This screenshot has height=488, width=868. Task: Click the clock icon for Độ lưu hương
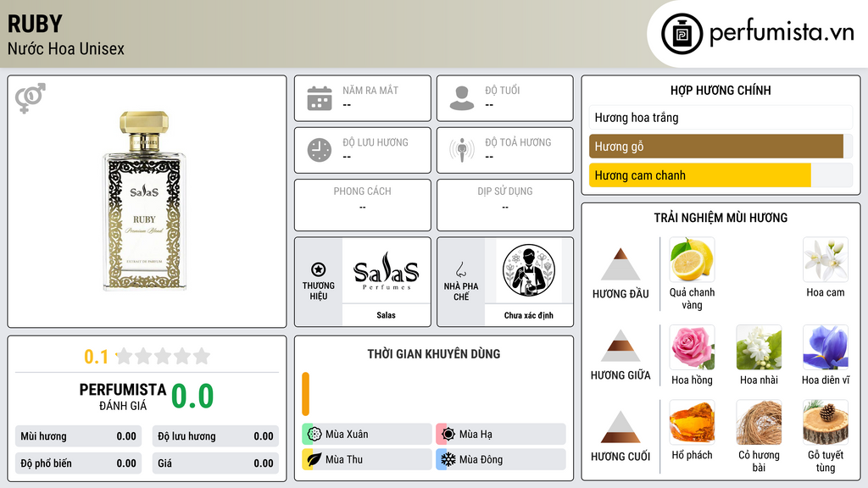pos(320,150)
